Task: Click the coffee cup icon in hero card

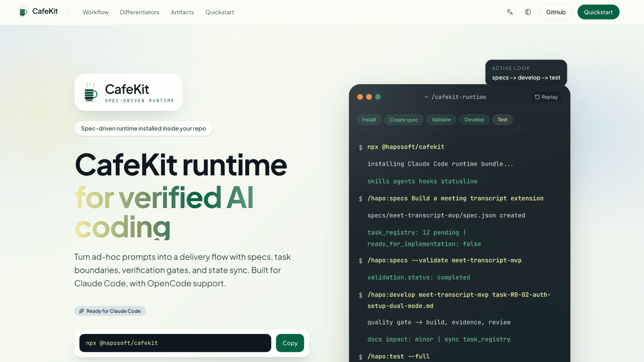Action: click(91, 92)
